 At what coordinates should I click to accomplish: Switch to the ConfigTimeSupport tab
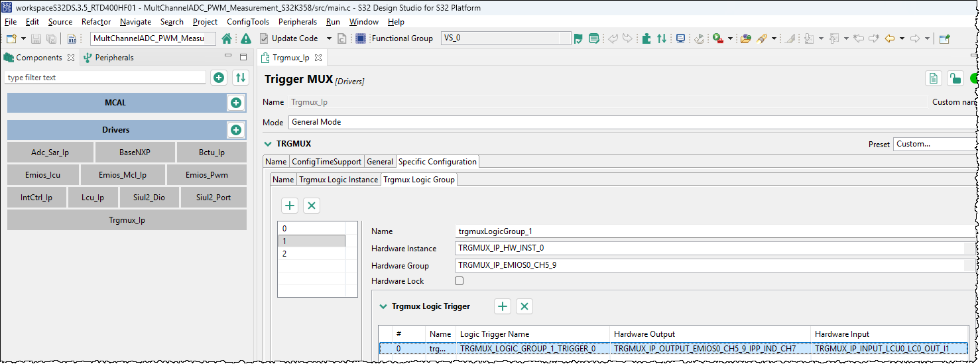coord(327,162)
